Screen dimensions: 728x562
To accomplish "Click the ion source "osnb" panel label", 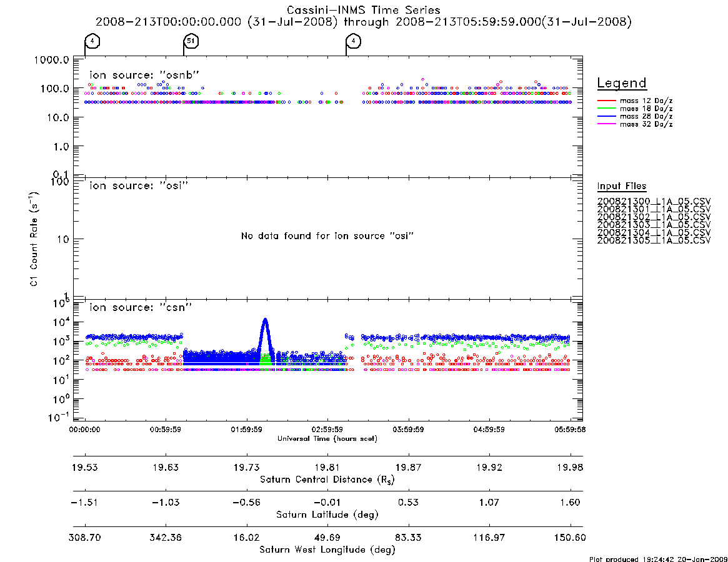I will click(x=144, y=75).
